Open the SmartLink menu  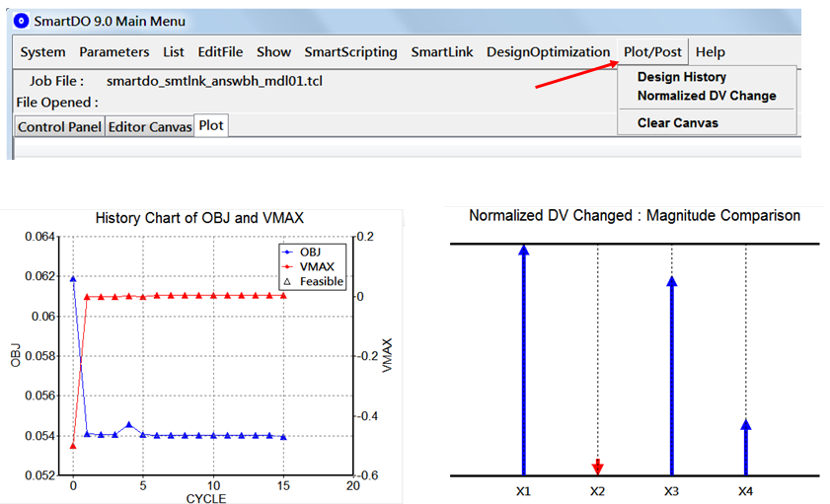click(441, 52)
